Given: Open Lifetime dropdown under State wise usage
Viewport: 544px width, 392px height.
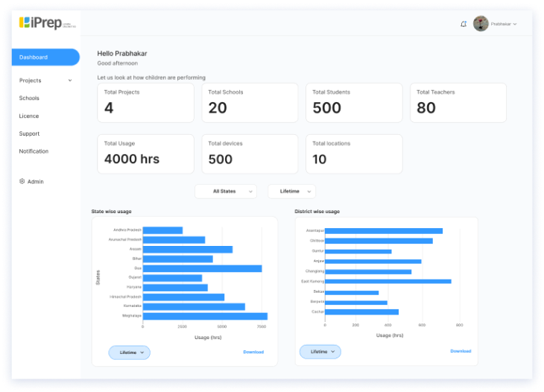Looking at the screenshot, I should pos(130,353).
